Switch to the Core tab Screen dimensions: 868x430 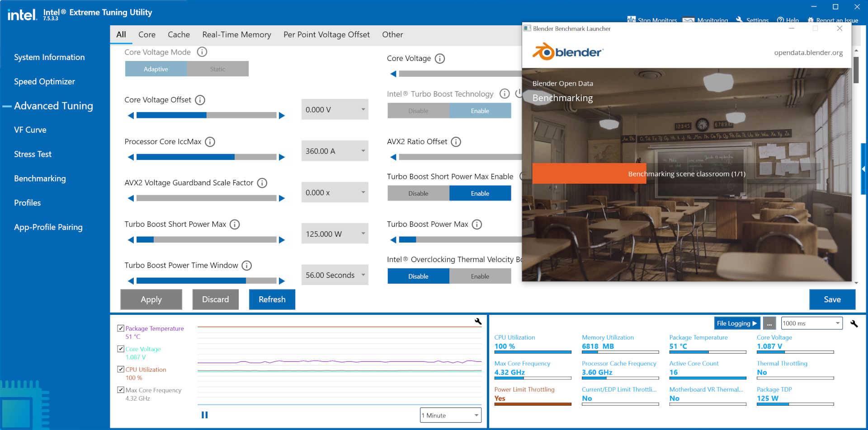[x=147, y=35]
